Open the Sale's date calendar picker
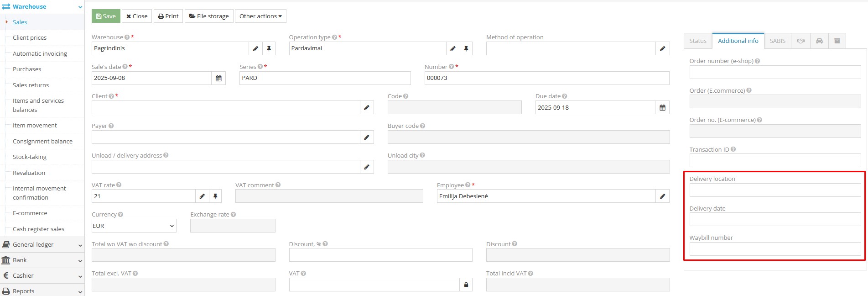The image size is (868, 296). (218, 78)
